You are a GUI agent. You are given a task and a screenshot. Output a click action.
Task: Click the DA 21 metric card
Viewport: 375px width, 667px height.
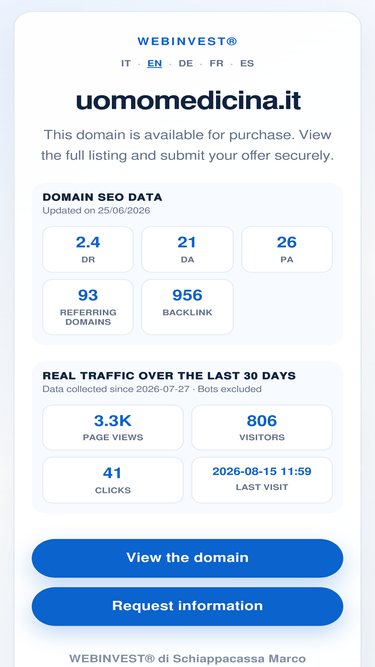pyautogui.click(x=187, y=249)
